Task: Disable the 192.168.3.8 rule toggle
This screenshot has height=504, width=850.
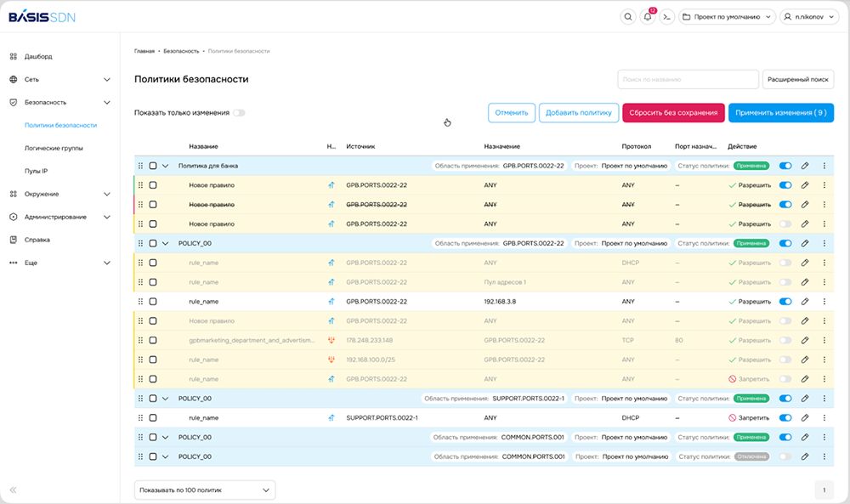Action: [785, 302]
